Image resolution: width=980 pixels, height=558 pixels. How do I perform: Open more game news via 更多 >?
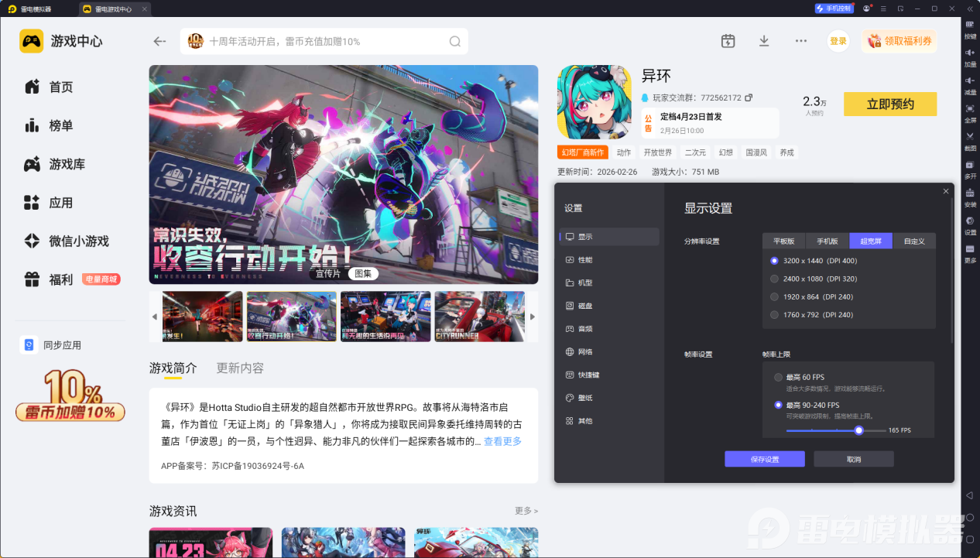[x=526, y=511]
